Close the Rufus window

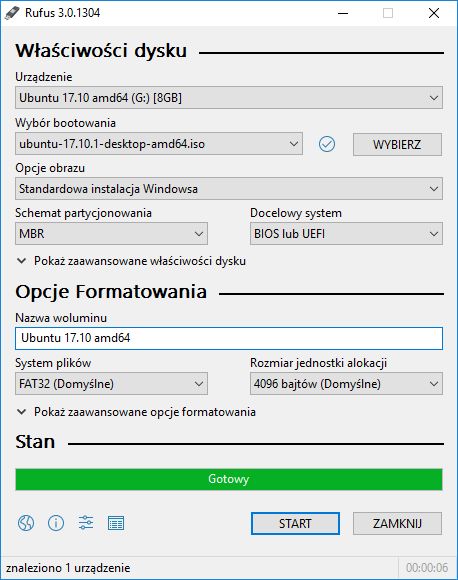[x=434, y=13]
